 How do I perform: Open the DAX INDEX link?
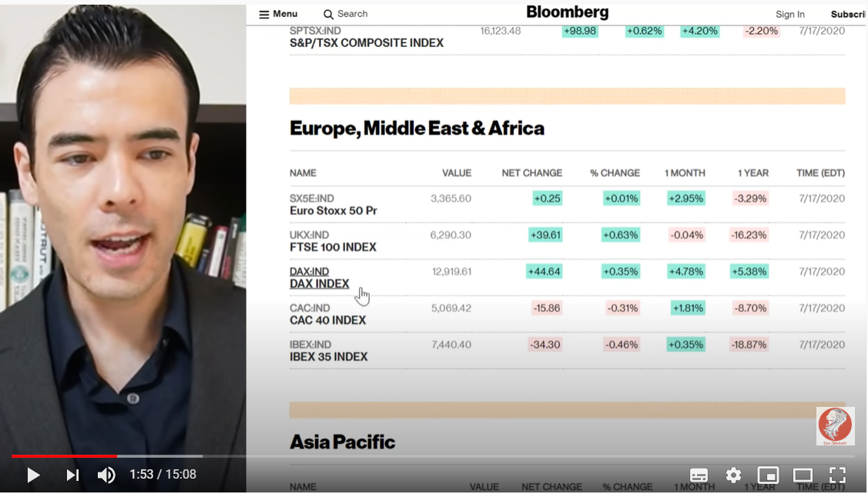coord(320,284)
